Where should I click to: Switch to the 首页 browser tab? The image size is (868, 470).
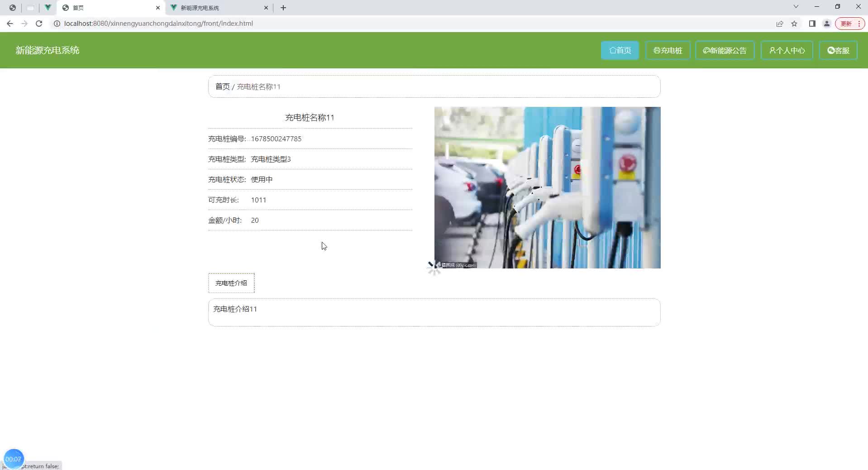(x=111, y=8)
